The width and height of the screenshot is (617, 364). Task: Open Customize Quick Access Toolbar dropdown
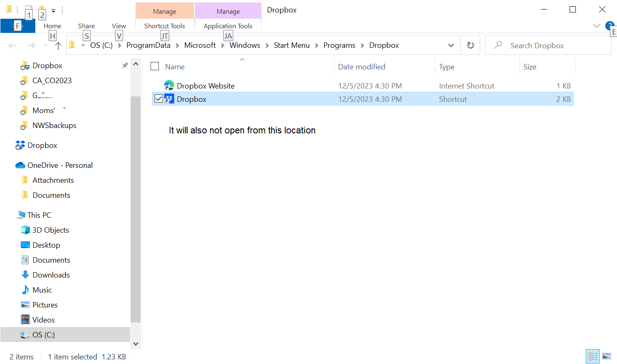(53, 10)
